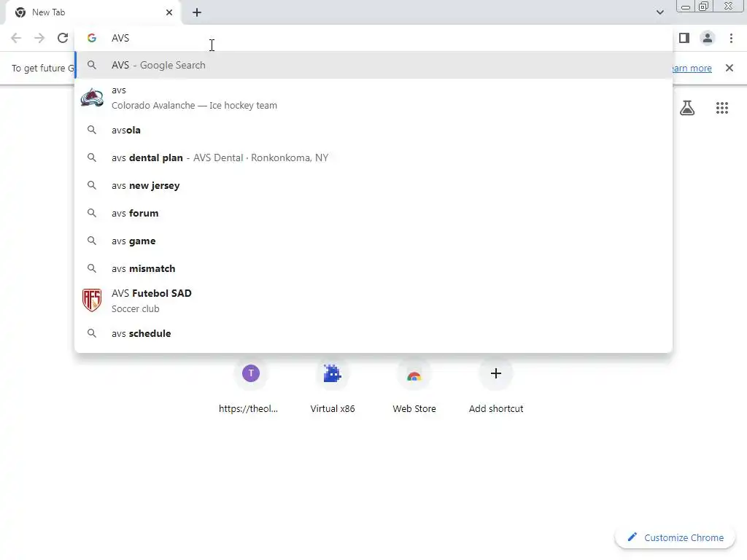
Task: Open the Google apps grid
Action: coord(722,108)
